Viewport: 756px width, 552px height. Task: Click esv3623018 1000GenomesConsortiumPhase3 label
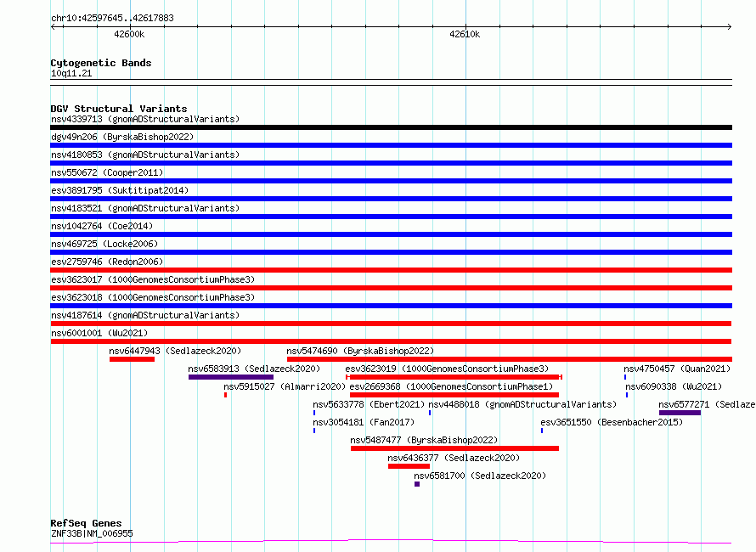pyautogui.click(x=153, y=297)
